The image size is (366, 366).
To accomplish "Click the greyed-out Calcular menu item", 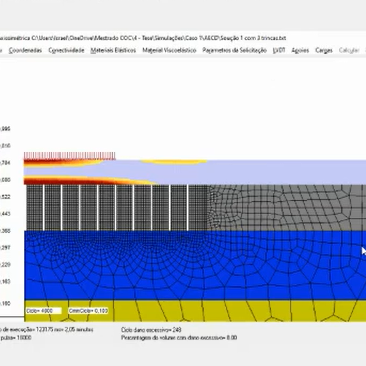I will (x=349, y=50).
